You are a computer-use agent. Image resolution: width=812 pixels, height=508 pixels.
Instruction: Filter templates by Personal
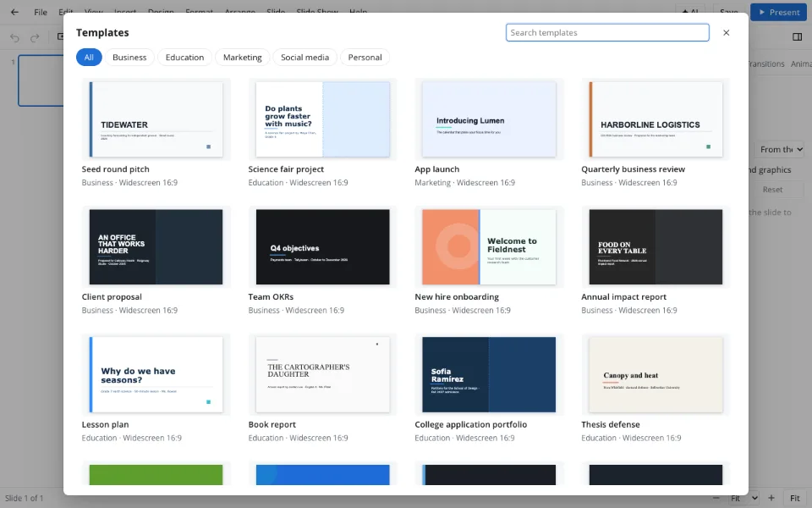(365, 57)
